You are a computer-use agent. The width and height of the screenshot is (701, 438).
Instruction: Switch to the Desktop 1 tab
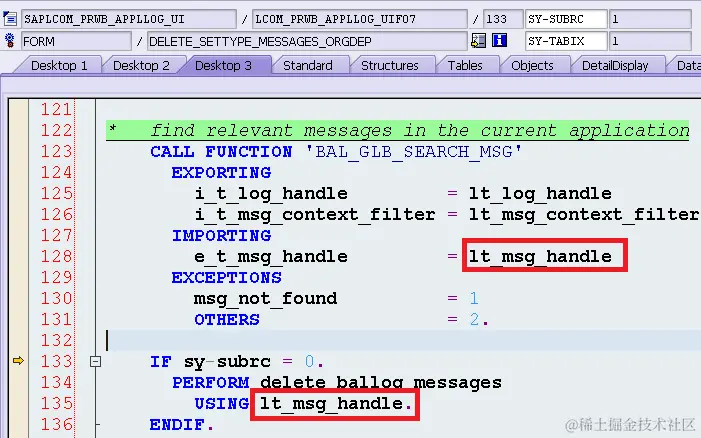coord(59,66)
